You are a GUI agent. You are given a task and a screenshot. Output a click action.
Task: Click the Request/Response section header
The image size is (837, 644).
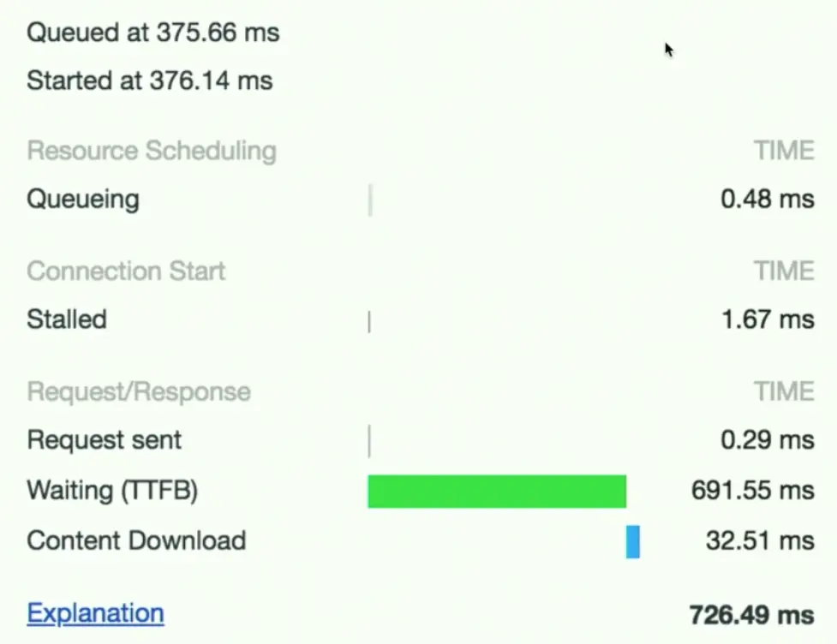click(139, 391)
